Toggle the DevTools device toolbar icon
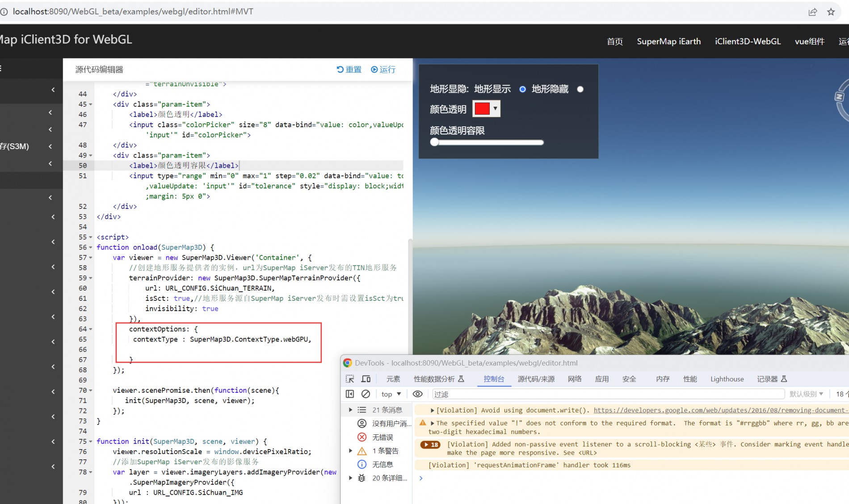 (x=366, y=379)
